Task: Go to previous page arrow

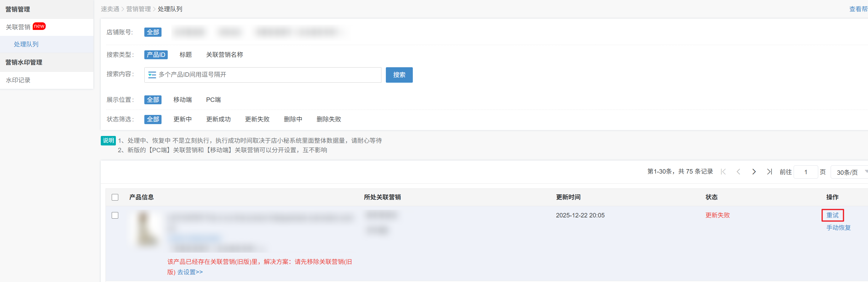Action: (738, 172)
